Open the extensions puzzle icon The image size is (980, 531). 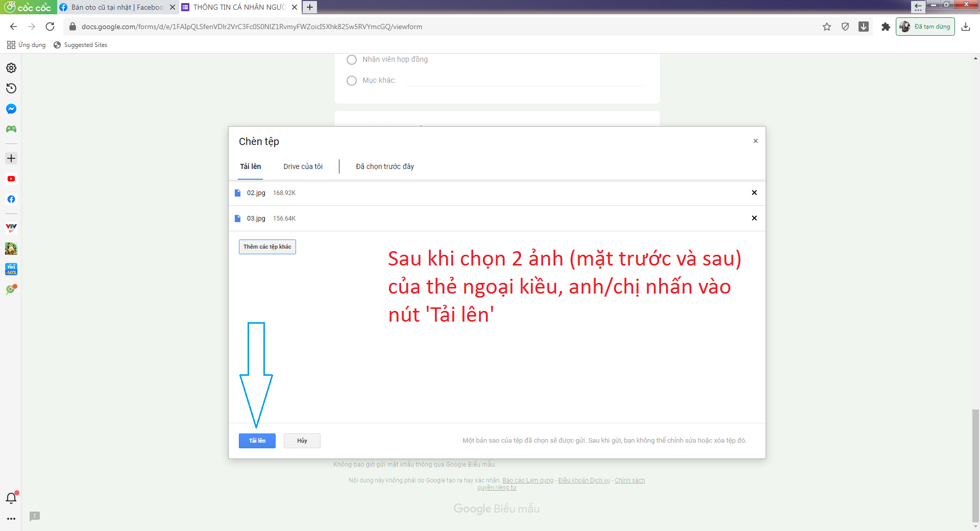[886, 27]
